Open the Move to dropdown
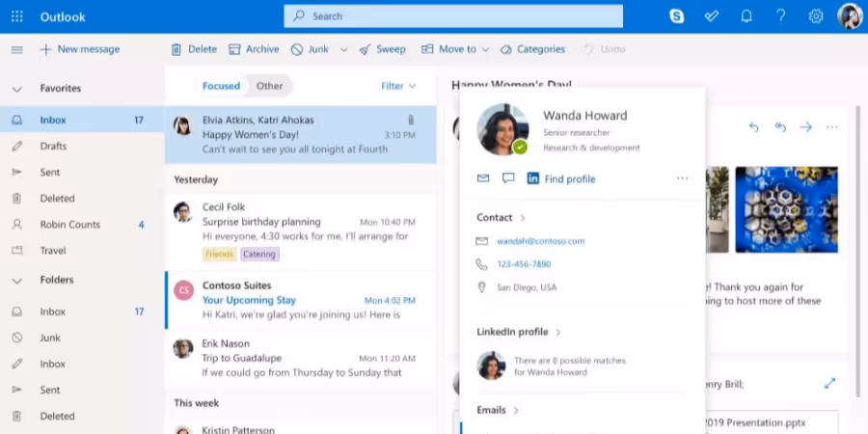The height and width of the screenshot is (434, 868). (x=455, y=49)
